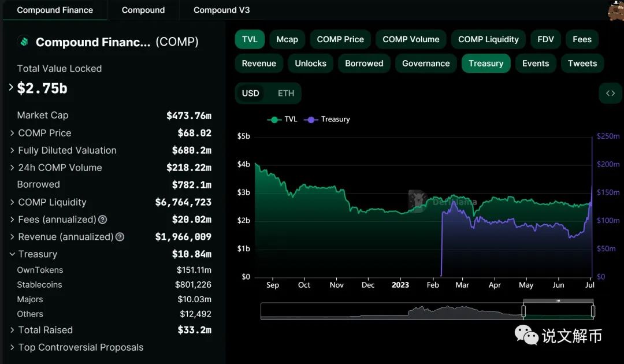
Task: Toggle the COMP Volume chart metric
Action: 411,39
